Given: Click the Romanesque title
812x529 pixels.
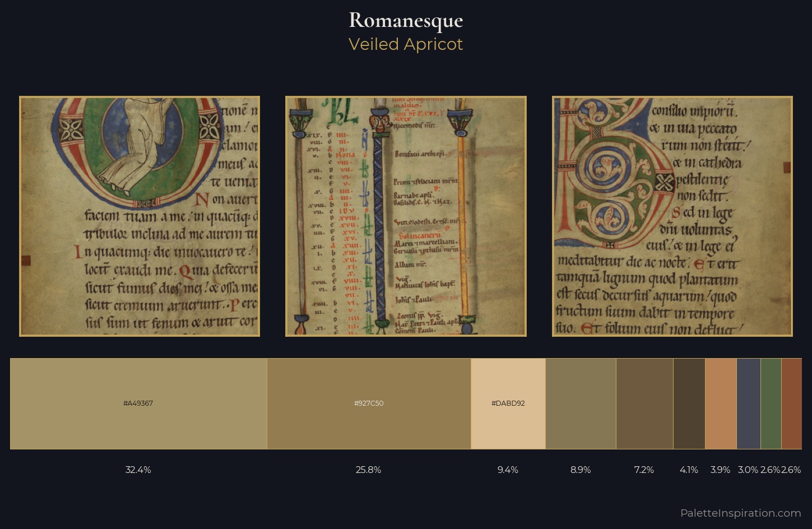Looking at the screenshot, I should pos(406,20).
